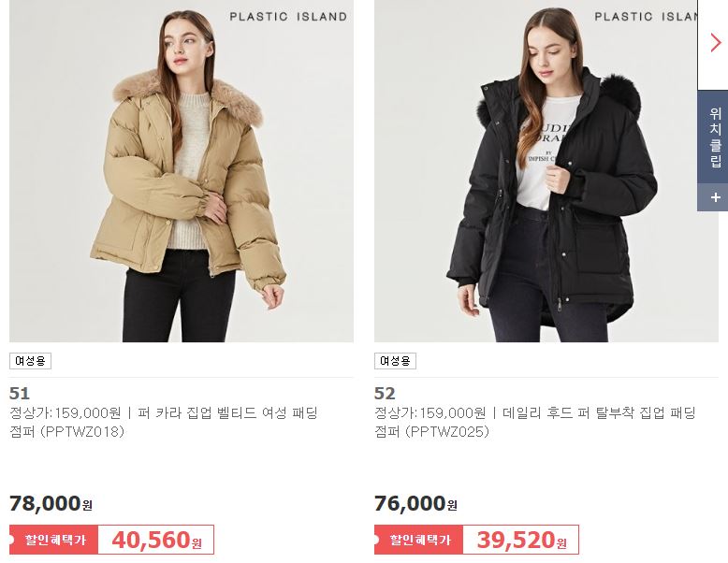Image resolution: width=728 pixels, height=563 pixels.
Task: Click Plastic Island logo on beige jacket photo
Action: 288,17
